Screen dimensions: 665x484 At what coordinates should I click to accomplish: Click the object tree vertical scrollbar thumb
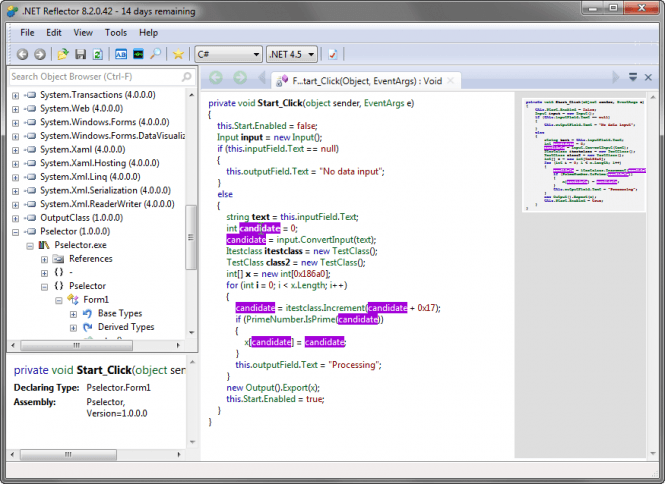pos(191,237)
